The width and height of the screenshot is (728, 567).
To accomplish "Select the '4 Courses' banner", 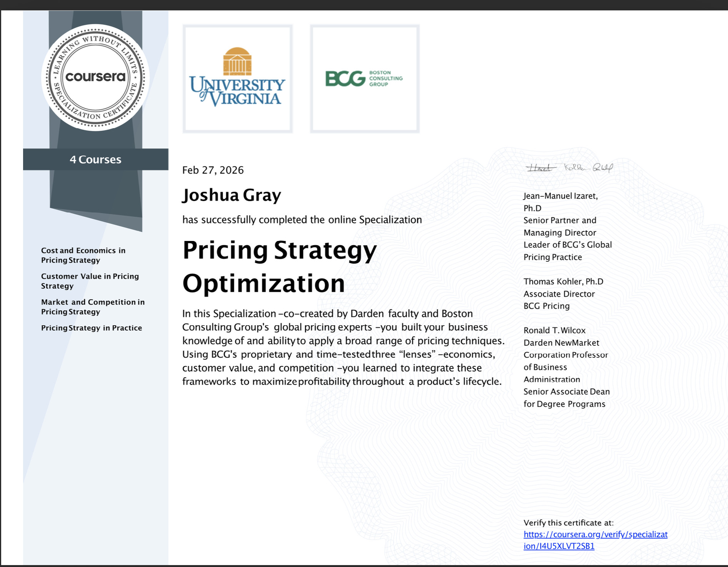I will click(95, 159).
